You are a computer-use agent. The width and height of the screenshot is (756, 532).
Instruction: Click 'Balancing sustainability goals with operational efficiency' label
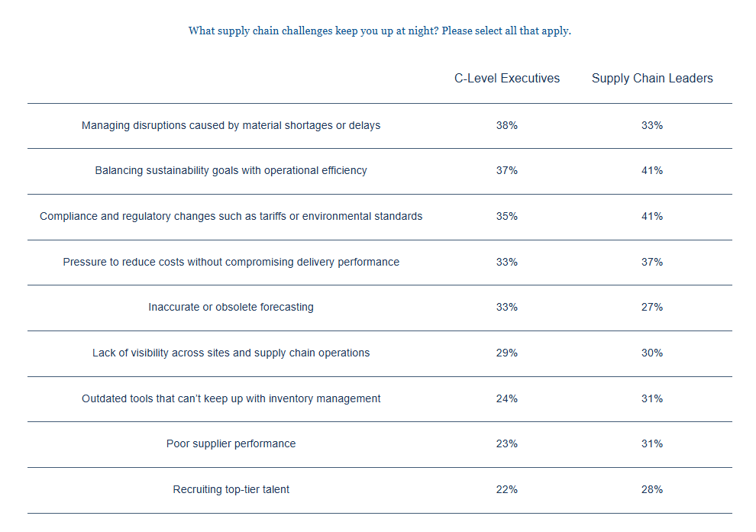[231, 170]
